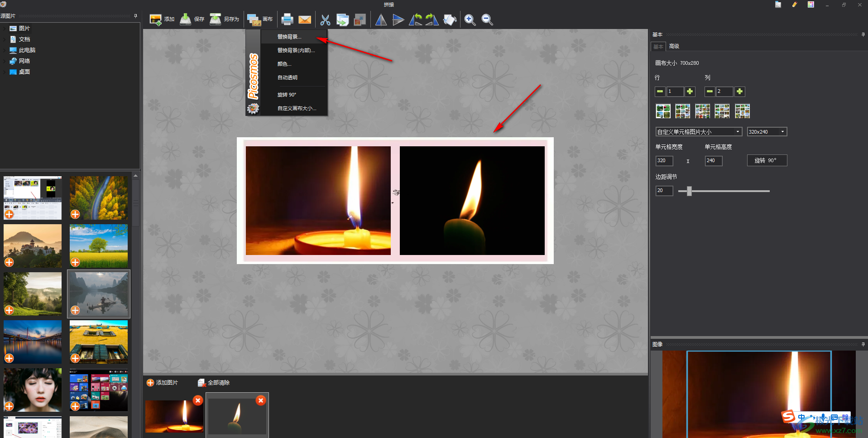
Task: Switch to the 高级 tab
Action: (x=674, y=46)
